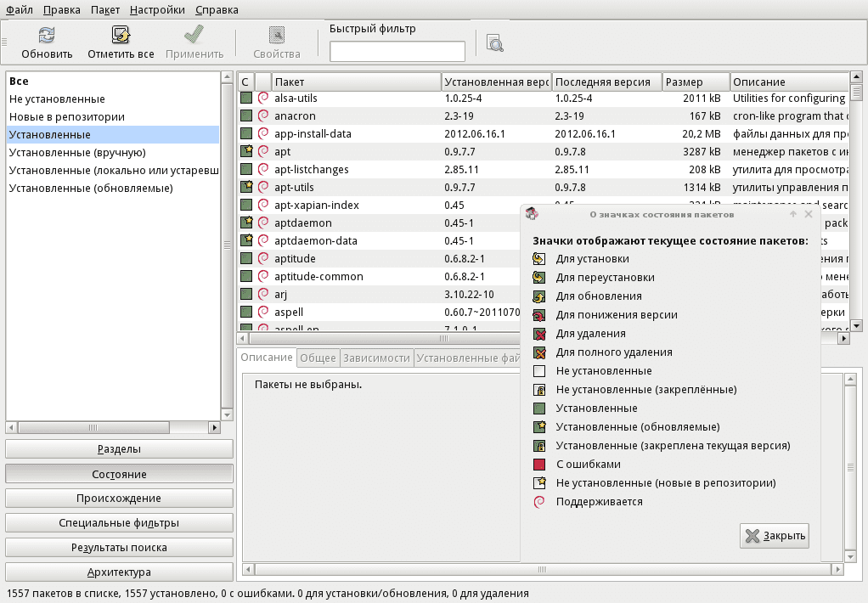This screenshot has width=868, height=603.
Task: Close the icon legend with Закрыть button
Action: (x=775, y=536)
